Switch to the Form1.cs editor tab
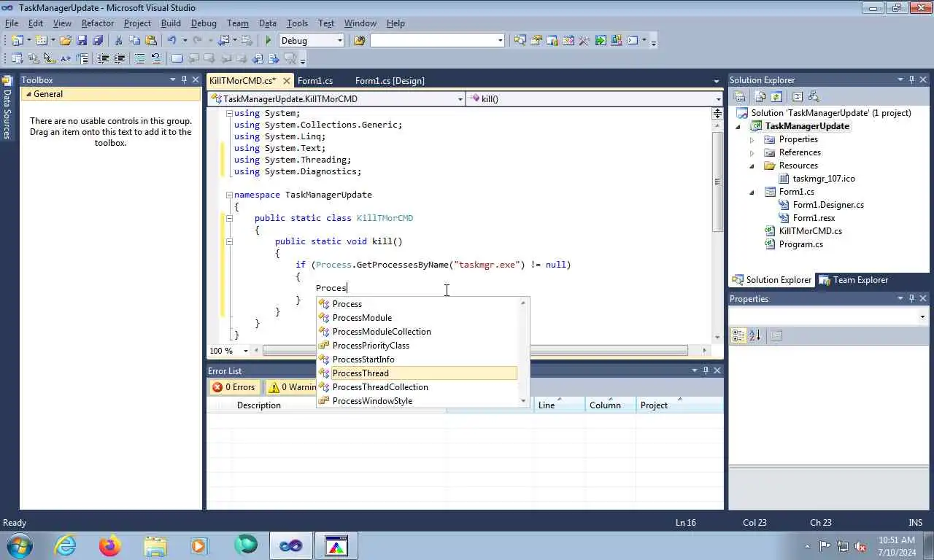The width and height of the screenshot is (934, 560). click(x=315, y=81)
